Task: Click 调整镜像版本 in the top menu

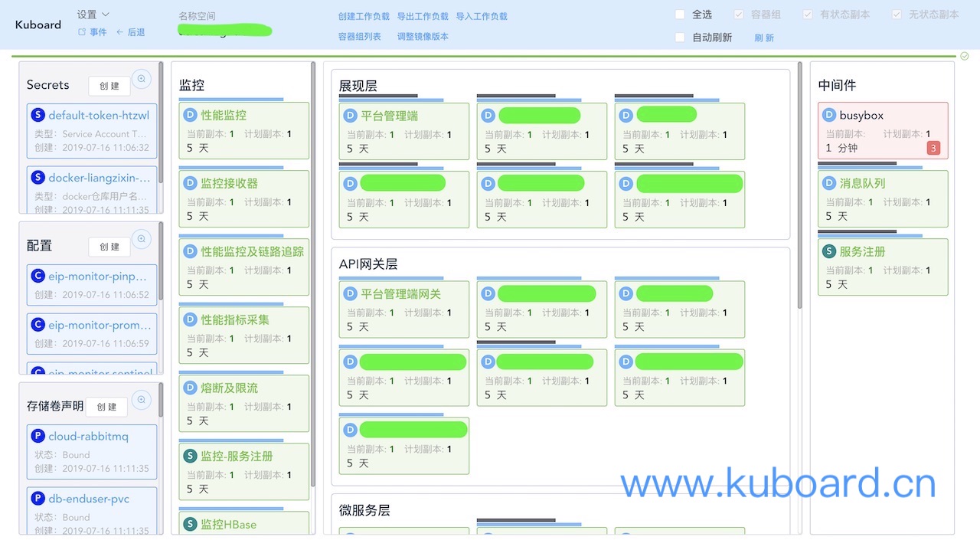Action: [423, 37]
